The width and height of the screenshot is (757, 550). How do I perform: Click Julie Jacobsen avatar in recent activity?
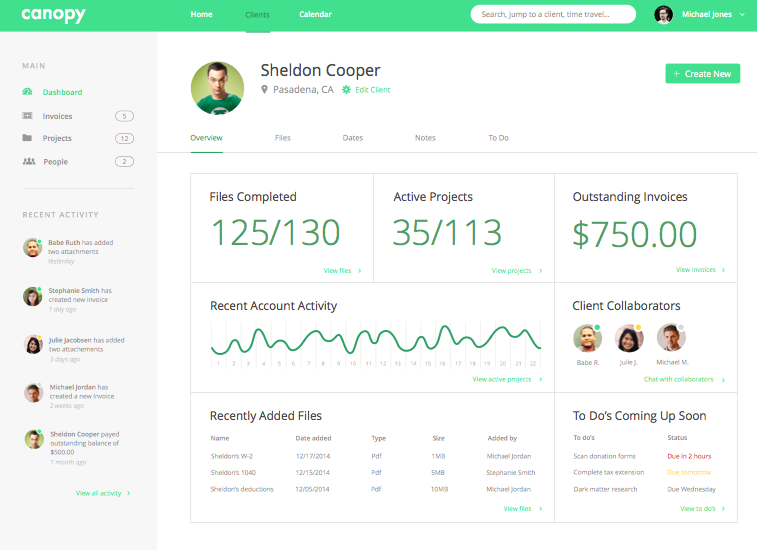click(x=33, y=344)
